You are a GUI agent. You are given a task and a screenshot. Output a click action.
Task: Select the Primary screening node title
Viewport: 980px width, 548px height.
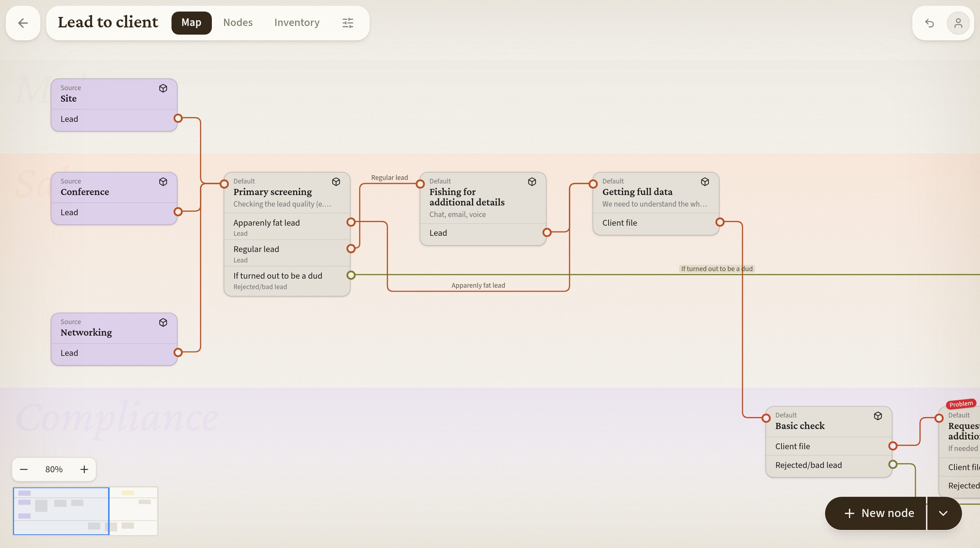[x=272, y=192]
